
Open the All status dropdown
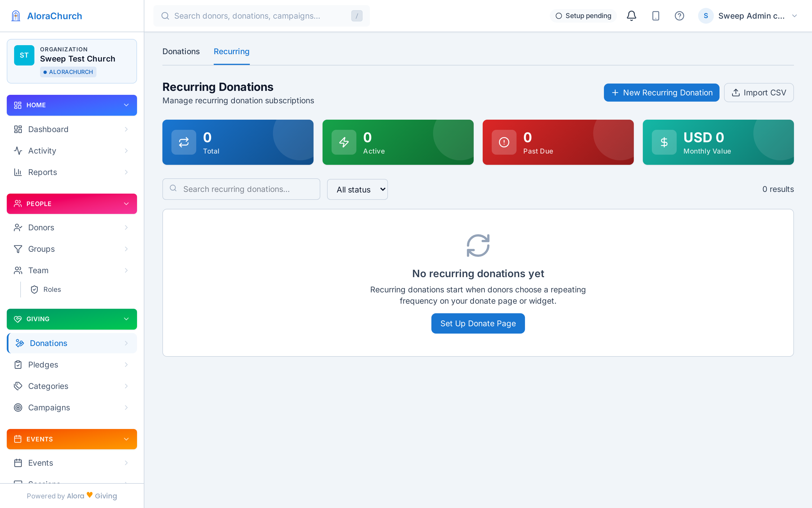(x=357, y=189)
